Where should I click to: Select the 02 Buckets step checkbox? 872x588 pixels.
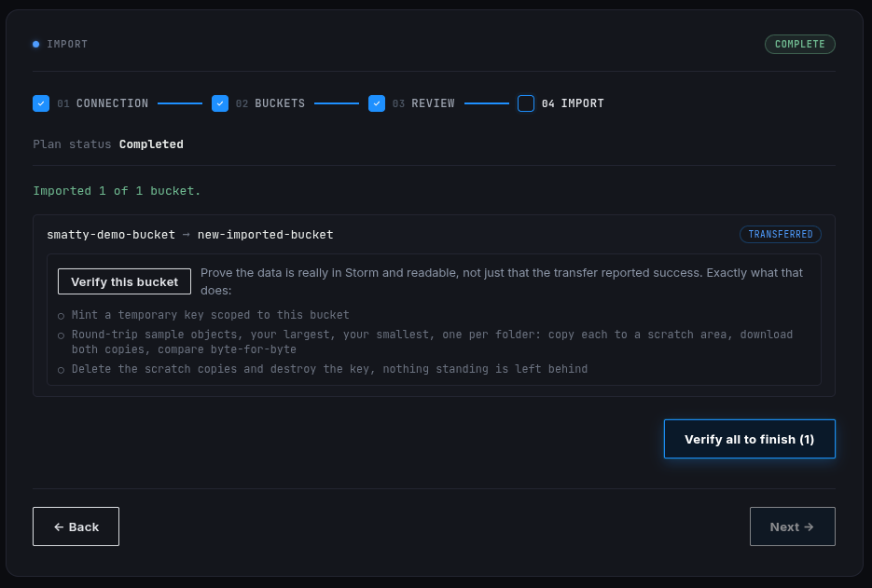(220, 103)
